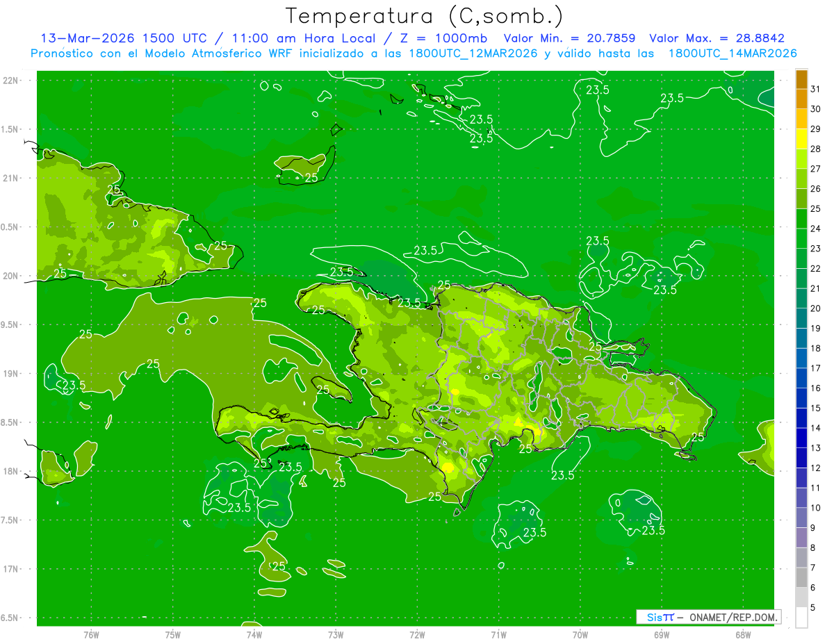Click the purple legend swatch between 9 and 10
Screen dimensions: 834x644
[801, 518]
